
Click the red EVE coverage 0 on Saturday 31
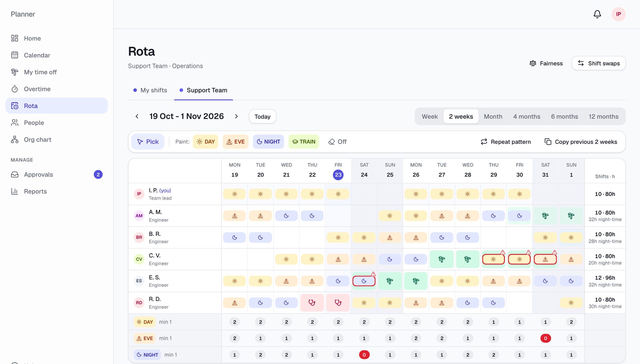point(545,338)
